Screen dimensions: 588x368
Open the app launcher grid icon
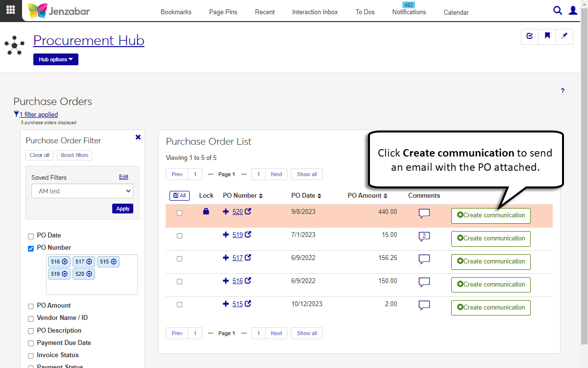coord(10,10)
